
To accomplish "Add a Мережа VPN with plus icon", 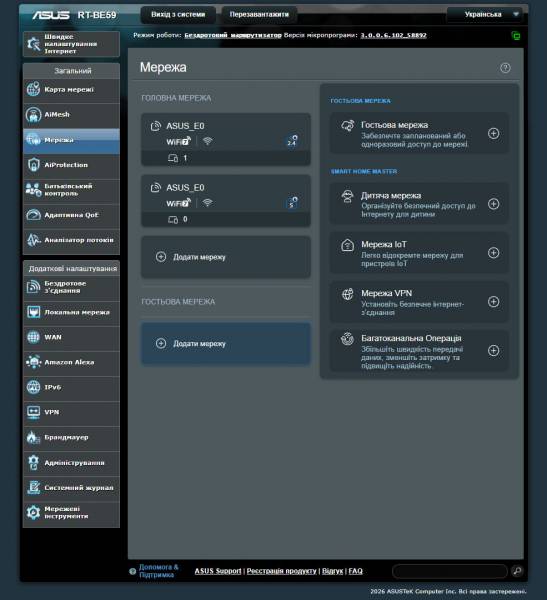I will [493, 302].
